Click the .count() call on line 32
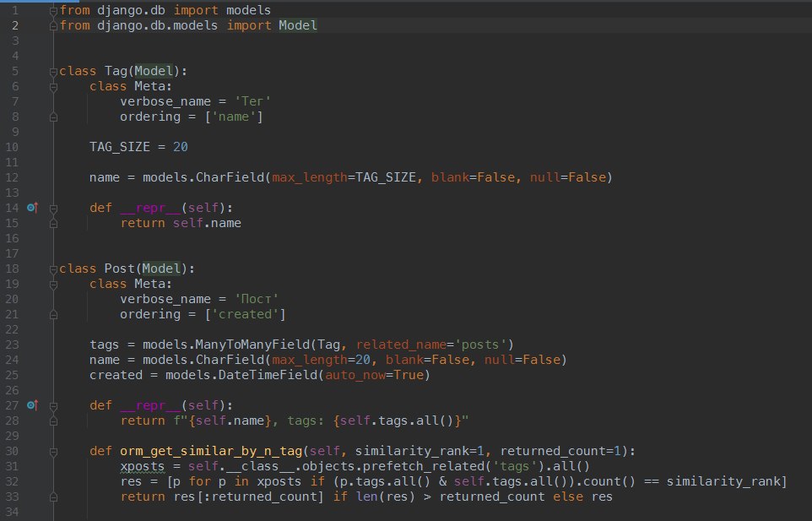This screenshot has height=521, width=812. point(606,481)
